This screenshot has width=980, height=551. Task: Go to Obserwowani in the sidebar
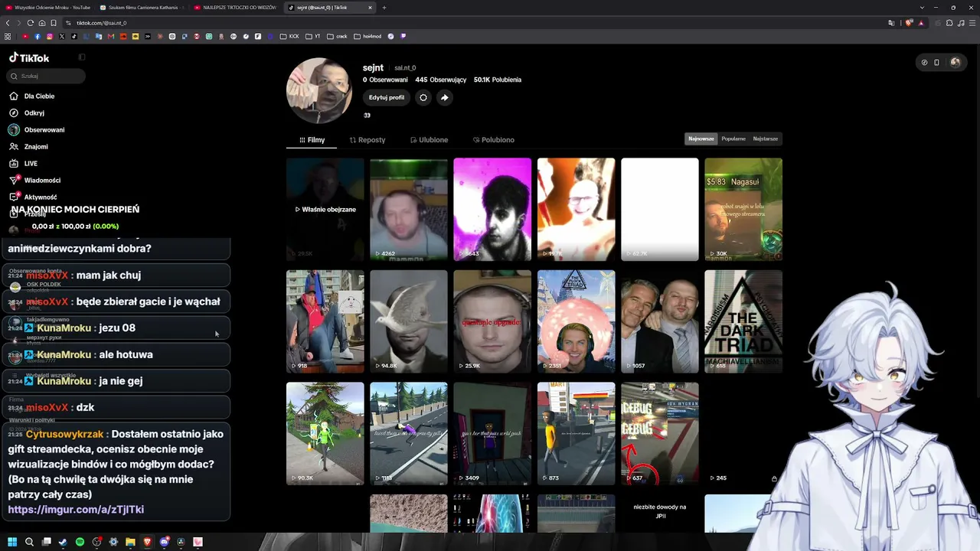point(37,130)
